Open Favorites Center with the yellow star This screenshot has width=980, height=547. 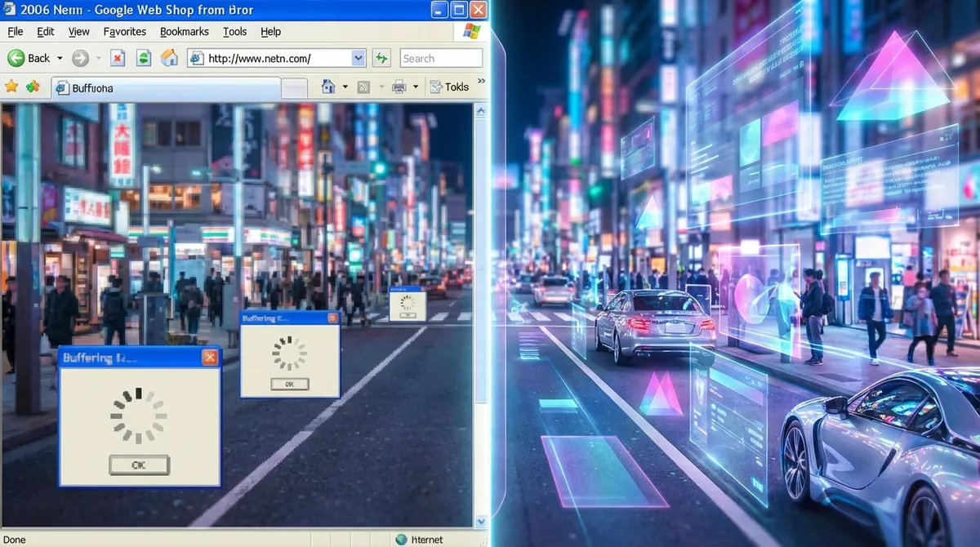click(11, 87)
